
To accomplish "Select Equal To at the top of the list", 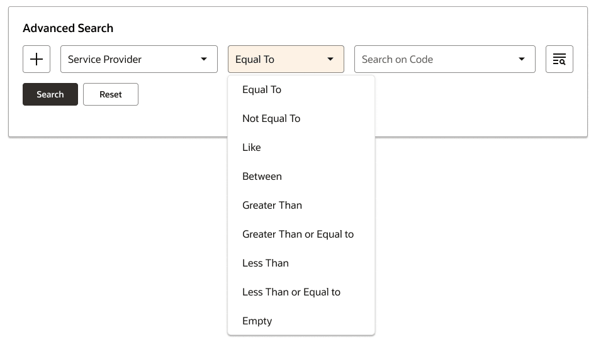I will pos(261,89).
